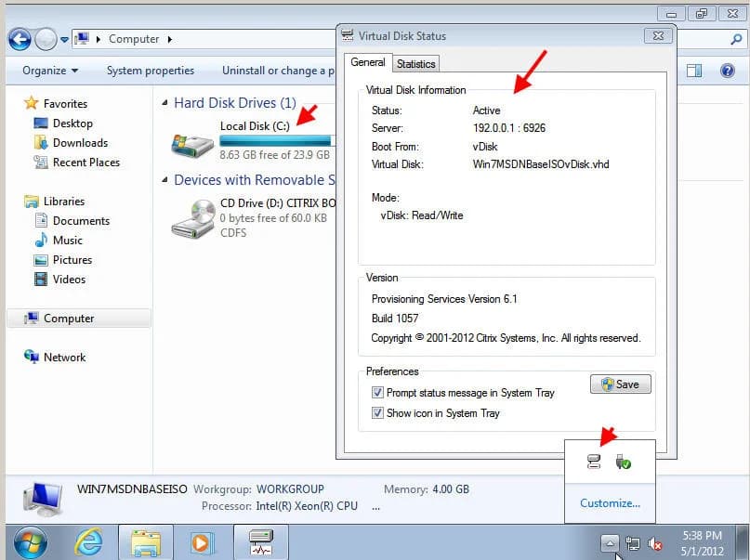Screen dimensions: 750x560
Task: Click the search magnifier icon
Action: pos(736,39)
